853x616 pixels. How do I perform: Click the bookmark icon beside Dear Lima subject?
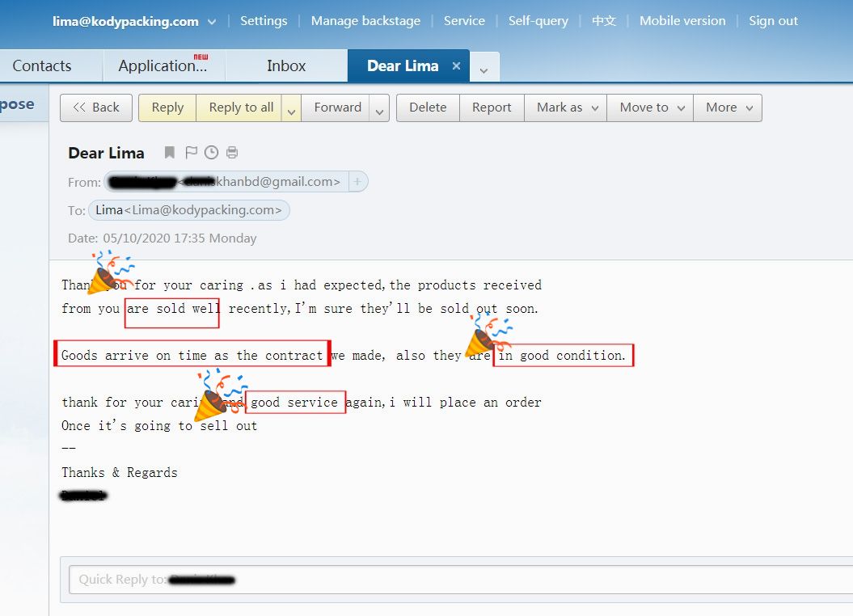(x=170, y=153)
